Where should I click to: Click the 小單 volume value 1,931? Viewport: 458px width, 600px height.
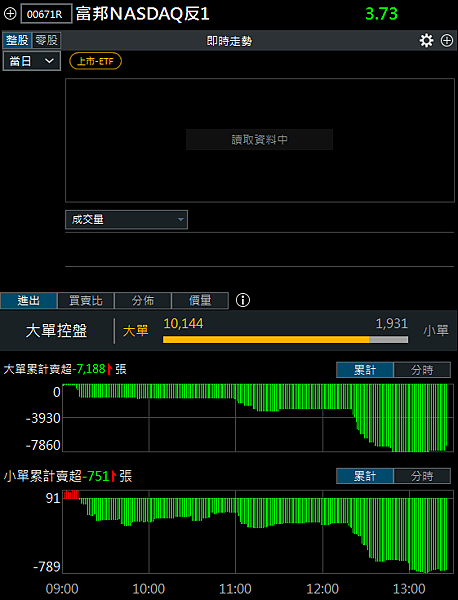point(391,324)
